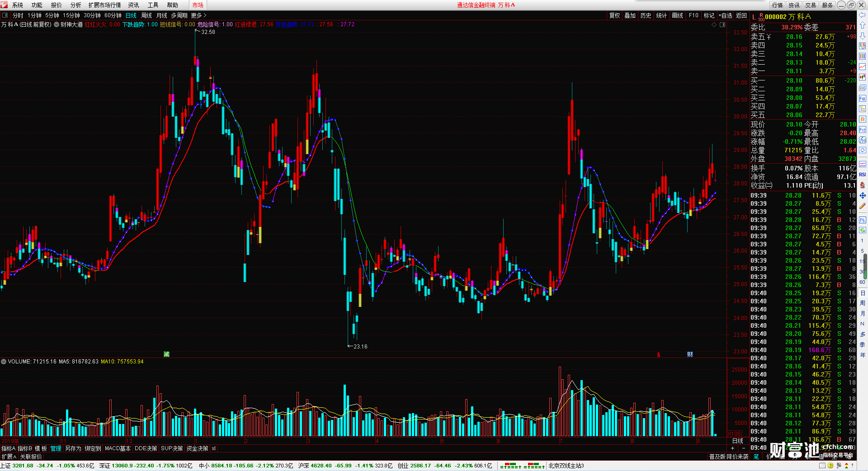Click the minus zoom button below chart
The image size is (868, 471).
744,448
